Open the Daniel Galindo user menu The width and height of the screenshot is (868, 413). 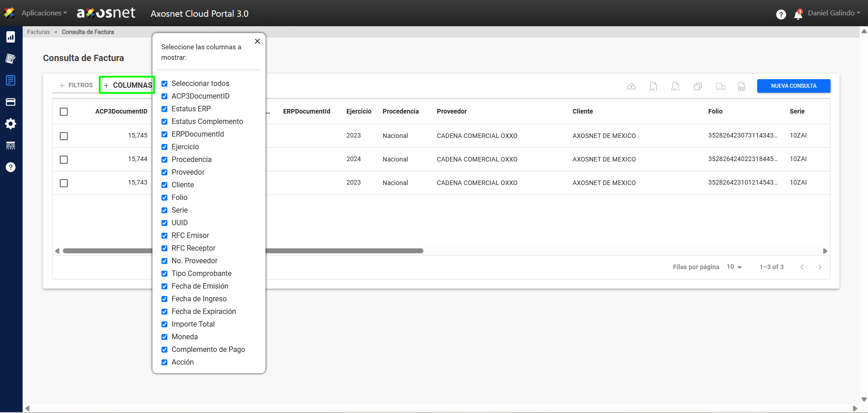(834, 13)
